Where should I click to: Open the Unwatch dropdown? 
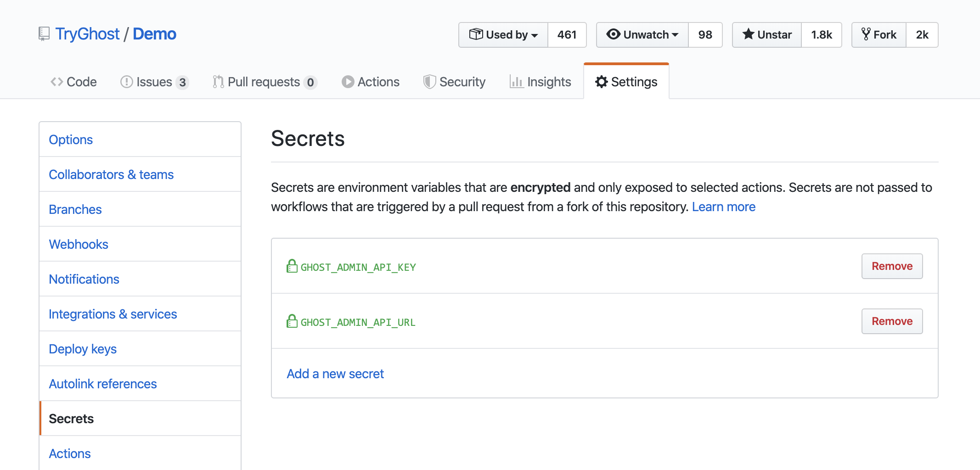pos(642,35)
